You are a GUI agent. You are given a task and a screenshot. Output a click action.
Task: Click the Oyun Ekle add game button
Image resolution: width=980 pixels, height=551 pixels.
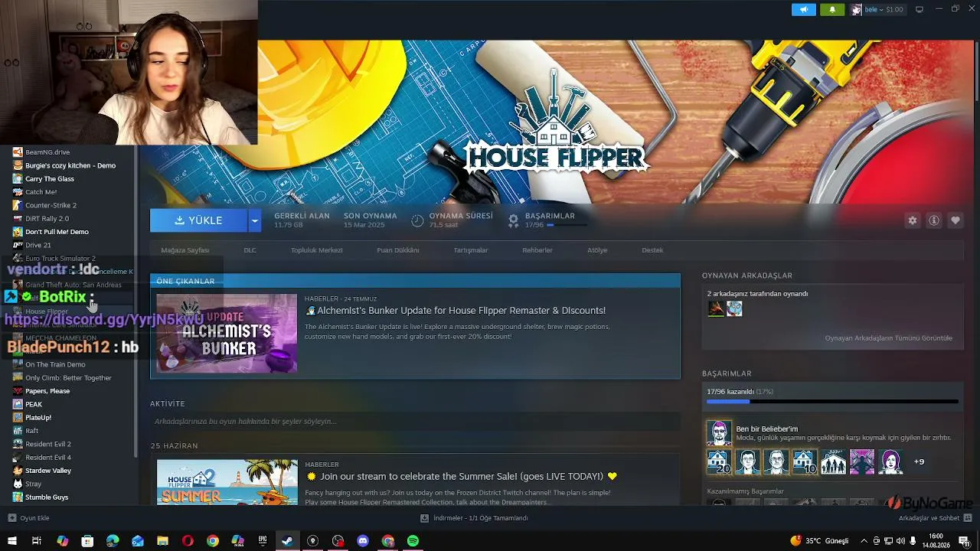coord(28,518)
